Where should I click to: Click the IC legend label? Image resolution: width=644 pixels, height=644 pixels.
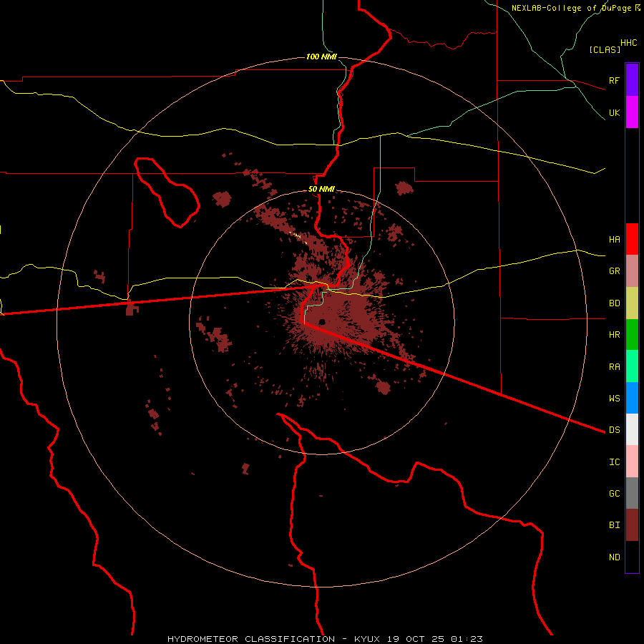tap(614, 462)
